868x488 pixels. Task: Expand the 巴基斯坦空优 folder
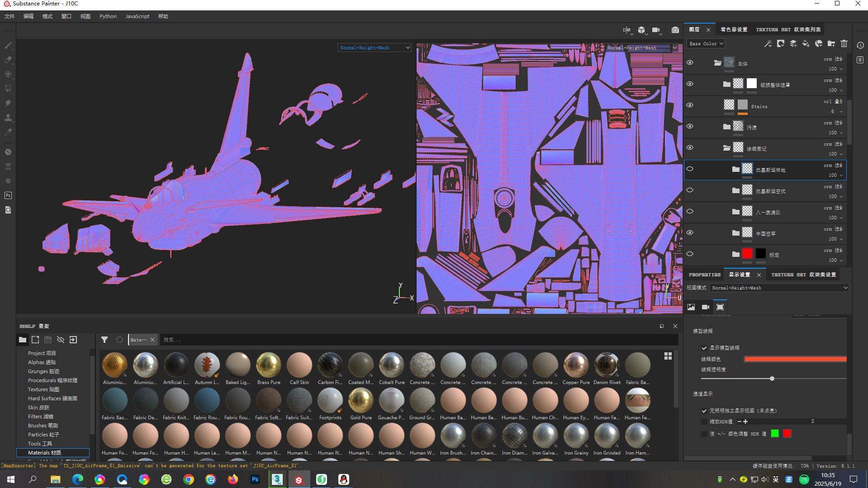click(735, 190)
